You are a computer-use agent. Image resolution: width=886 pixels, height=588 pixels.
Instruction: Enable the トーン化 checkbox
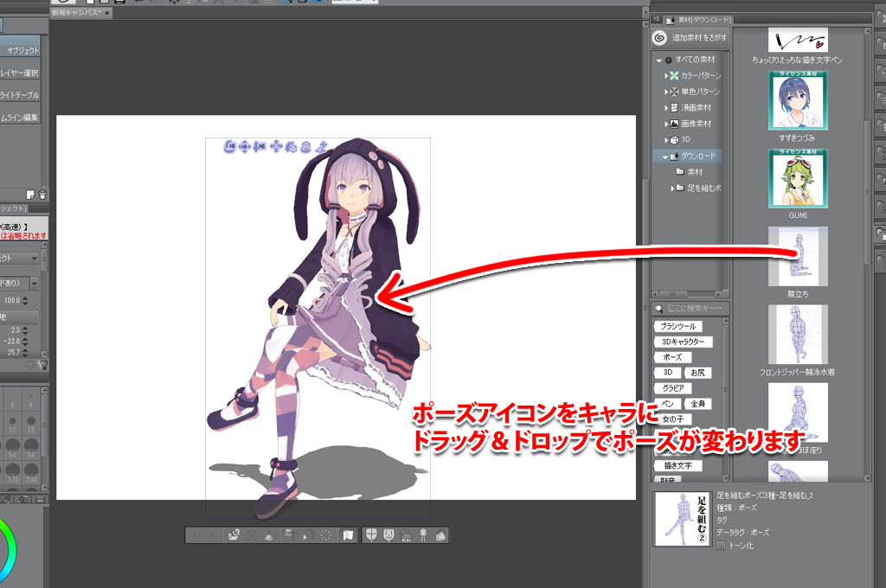point(722,546)
